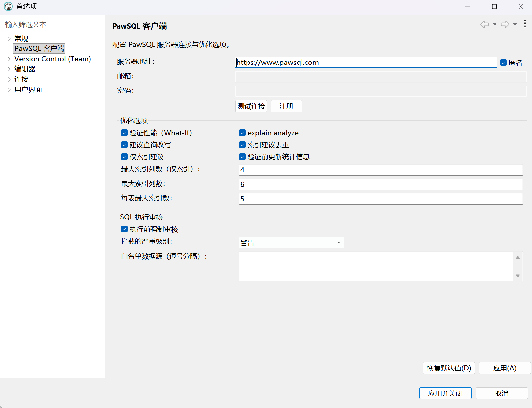Expand the 用户界面 tree node
Screen dimensions: 532x408
pyautogui.click(x=9, y=89)
